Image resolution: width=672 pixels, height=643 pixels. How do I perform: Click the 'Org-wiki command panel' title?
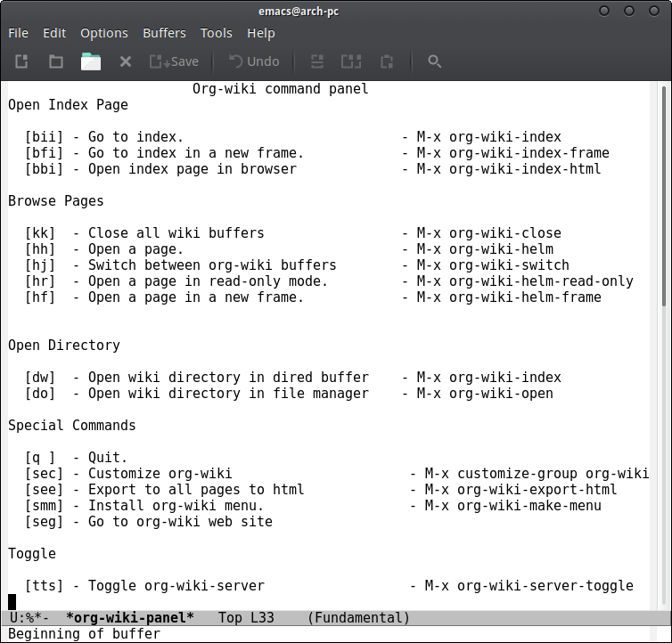[x=280, y=89]
